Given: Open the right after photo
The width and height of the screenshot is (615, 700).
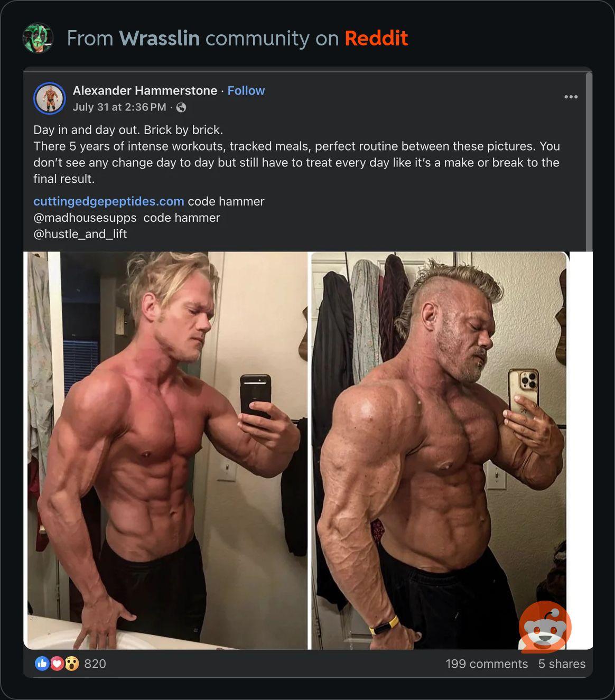Looking at the screenshot, I should click(x=440, y=451).
